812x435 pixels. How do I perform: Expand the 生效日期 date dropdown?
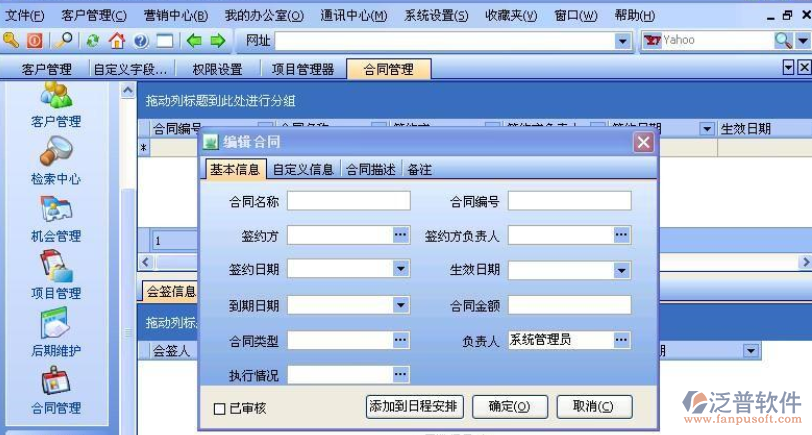point(621,270)
